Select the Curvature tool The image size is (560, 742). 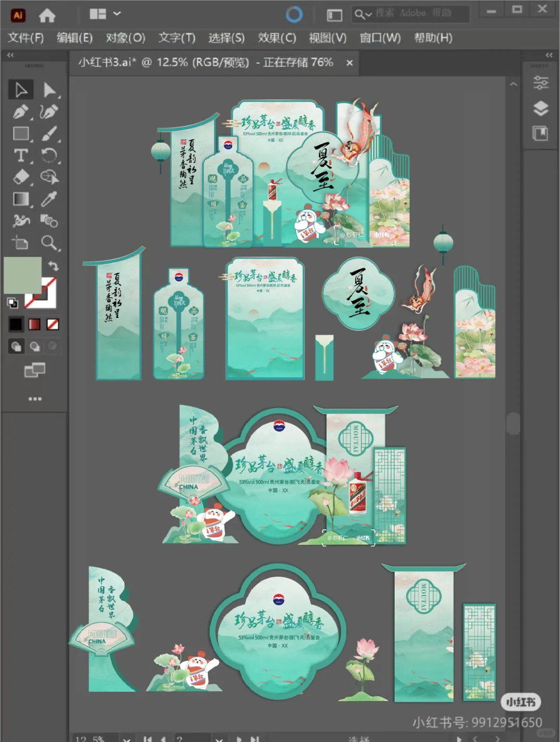49,111
